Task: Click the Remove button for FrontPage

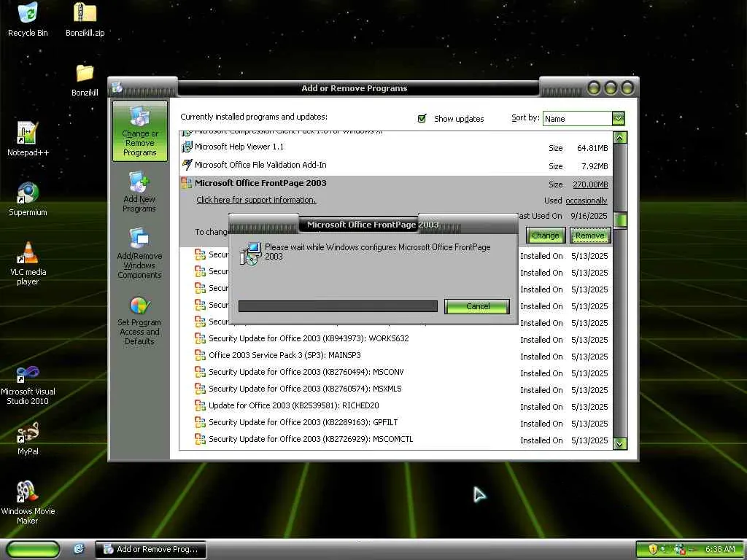Action: [x=589, y=236]
